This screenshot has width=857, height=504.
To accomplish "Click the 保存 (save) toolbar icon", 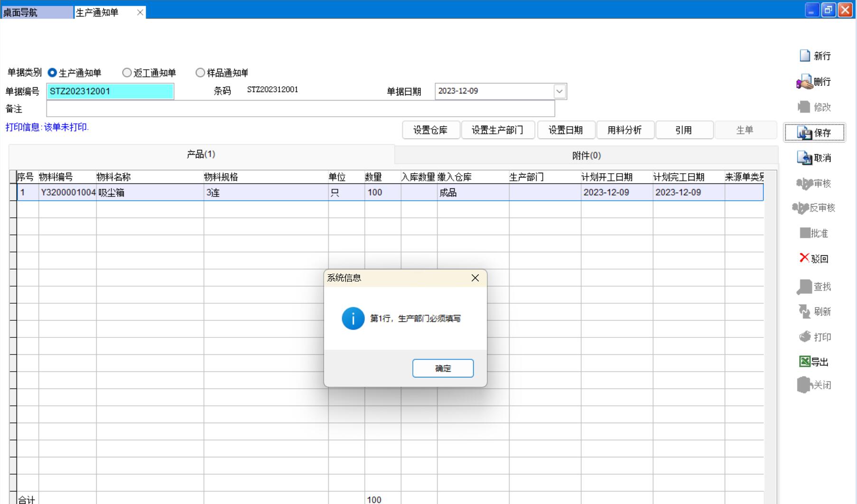I will pyautogui.click(x=804, y=133).
